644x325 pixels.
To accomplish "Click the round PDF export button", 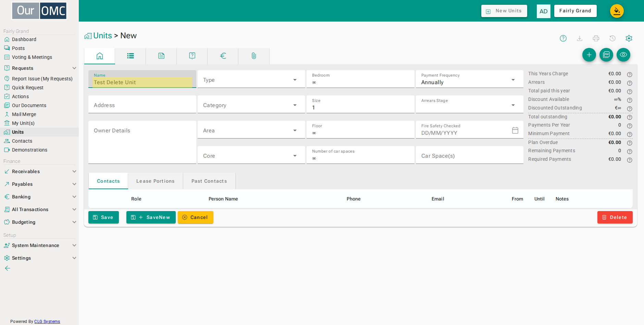I will click(606, 55).
